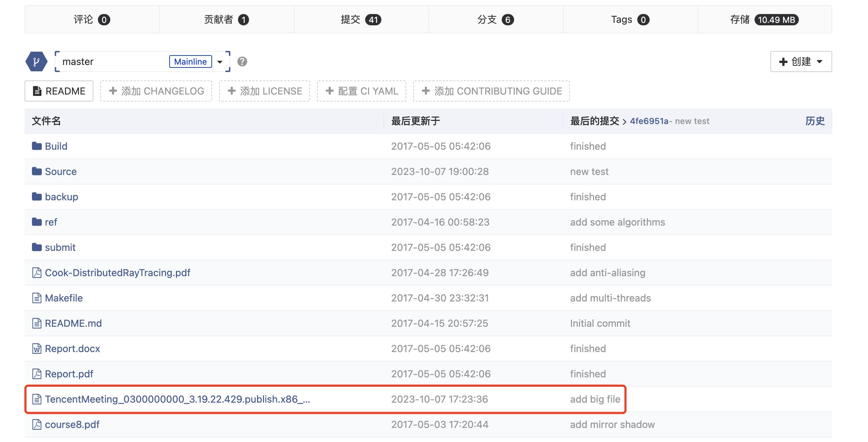868x442 pixels.
Task: Click the Cook-DistributedRayTracing.pdf file icon
Action: [37, 273]
